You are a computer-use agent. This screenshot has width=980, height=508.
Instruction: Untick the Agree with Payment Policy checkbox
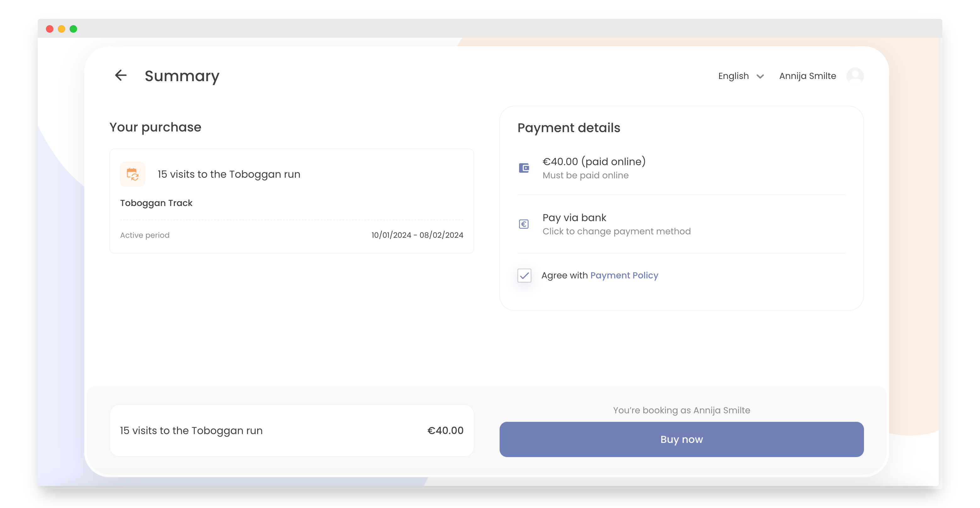(x=524, y=275)
